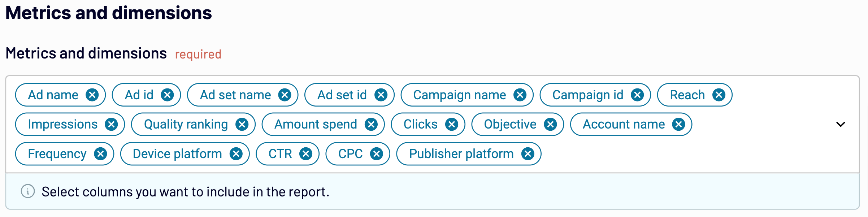This screenshot has height=217, width=868.
Task: Remove the Reach metric chip
Action: point(719,95)
